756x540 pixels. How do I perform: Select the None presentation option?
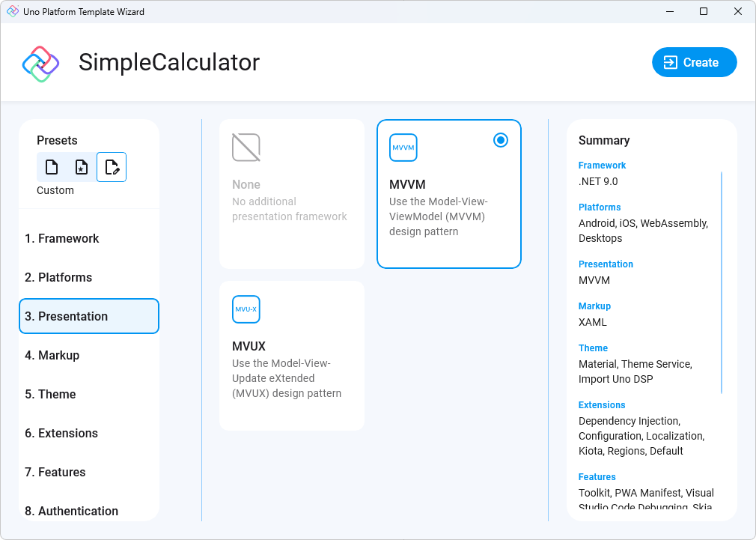coord(292,193)
